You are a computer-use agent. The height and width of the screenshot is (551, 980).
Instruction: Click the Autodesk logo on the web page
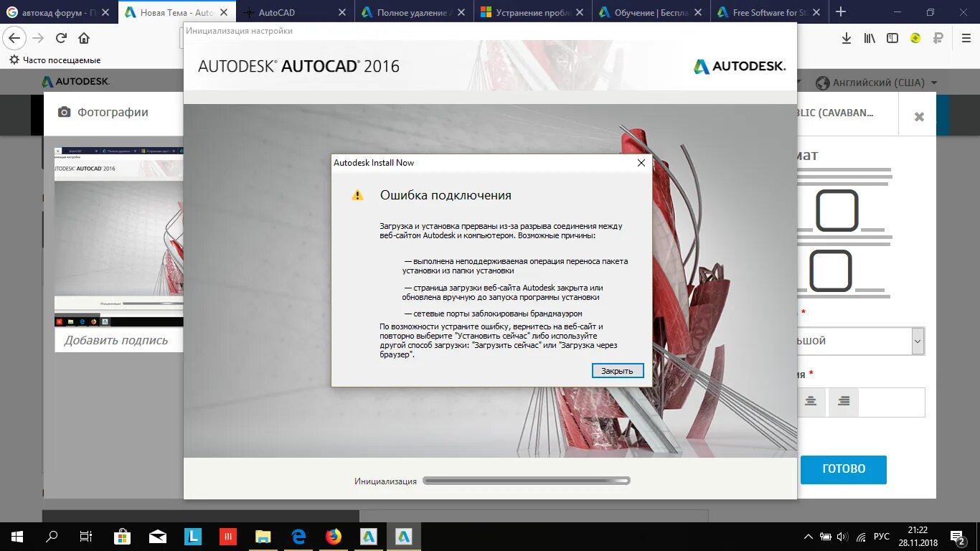[75, 82]
